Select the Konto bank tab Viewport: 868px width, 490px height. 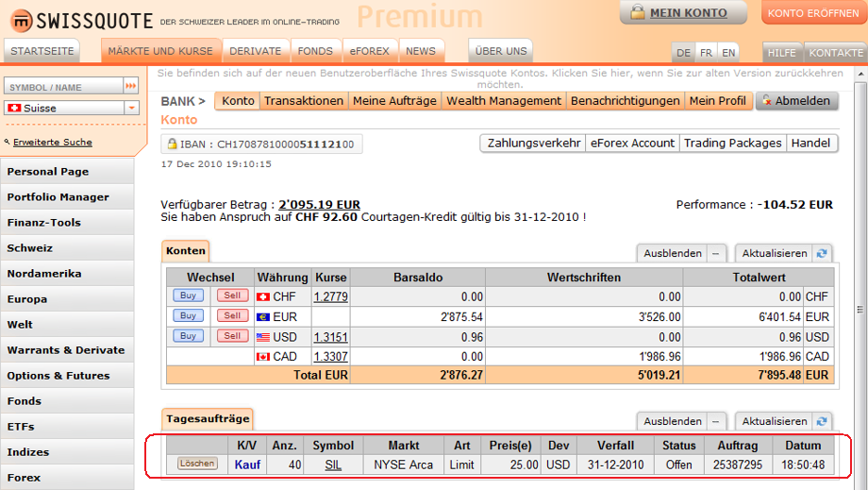(x=238, y=101)
